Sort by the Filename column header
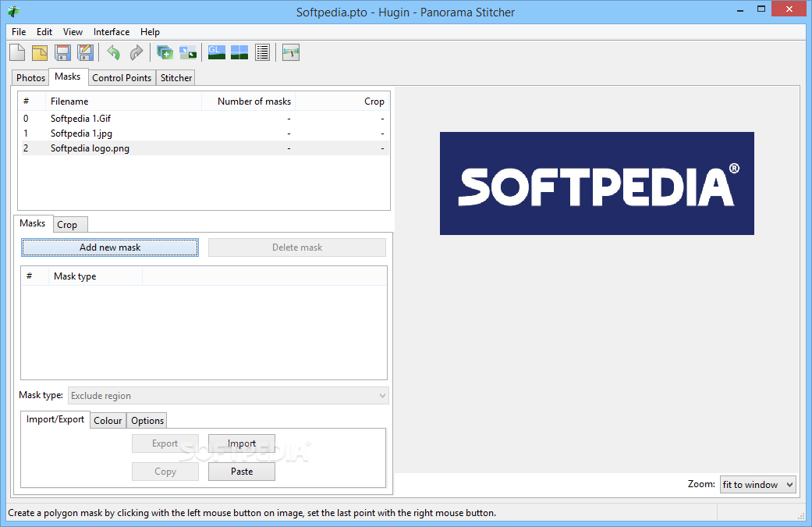 click(123, 101)
